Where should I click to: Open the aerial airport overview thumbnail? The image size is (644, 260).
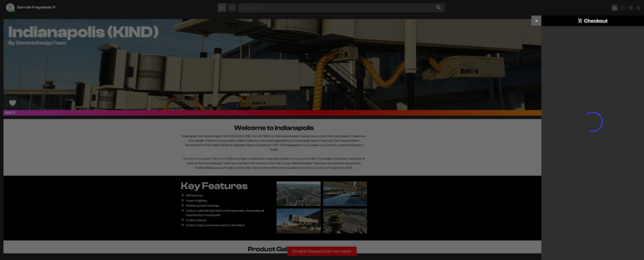pyautogui.click(x=298, y=193)
